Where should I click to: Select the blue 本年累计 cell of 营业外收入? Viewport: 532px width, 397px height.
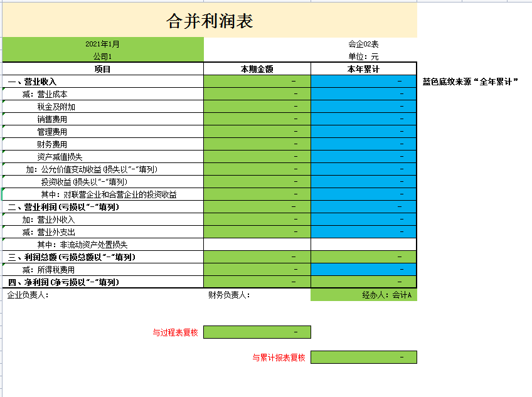coord(363,219)
